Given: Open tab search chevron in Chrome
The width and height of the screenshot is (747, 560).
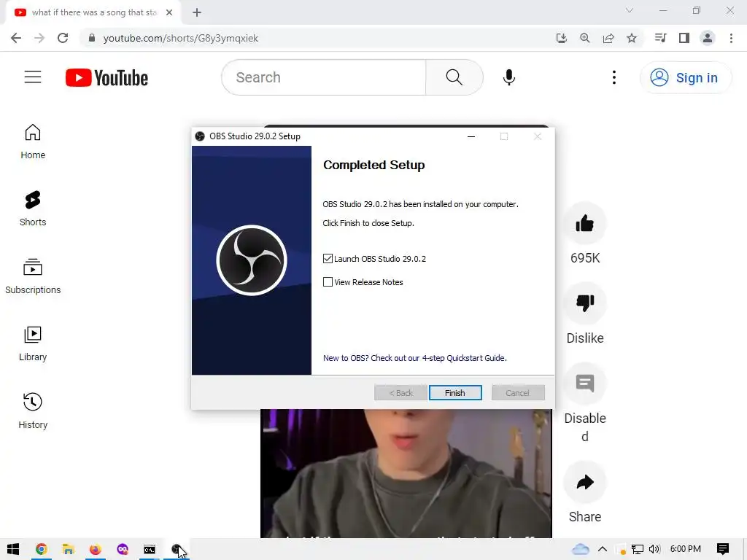Looking at the screenshot, I should (630, 10).
